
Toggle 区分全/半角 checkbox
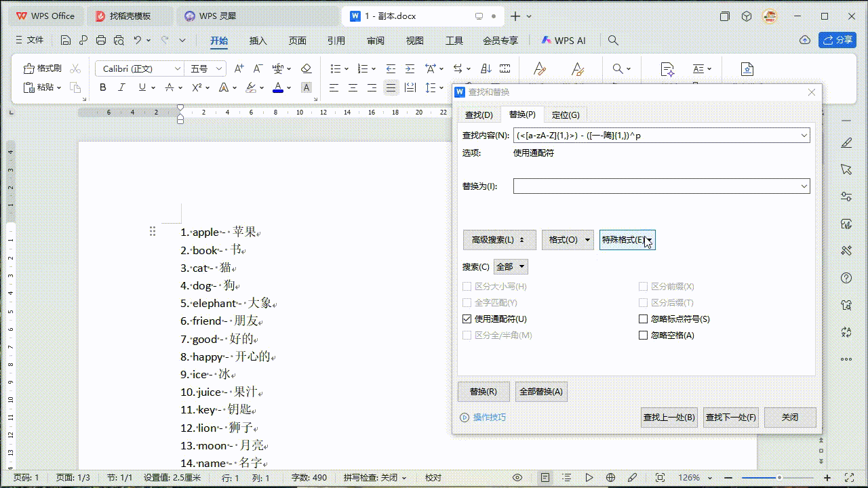coord(467,335)
